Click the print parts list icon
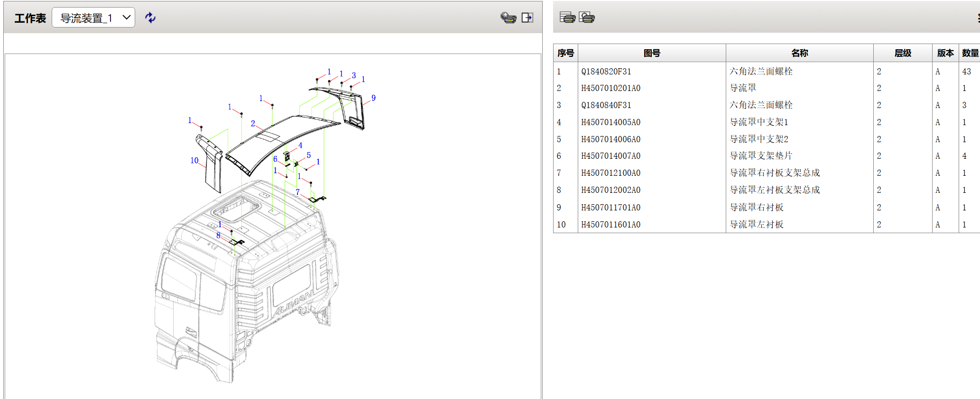The height and width of the screenshot is (399, 980). pyautogui.click(x=567, y=18)
